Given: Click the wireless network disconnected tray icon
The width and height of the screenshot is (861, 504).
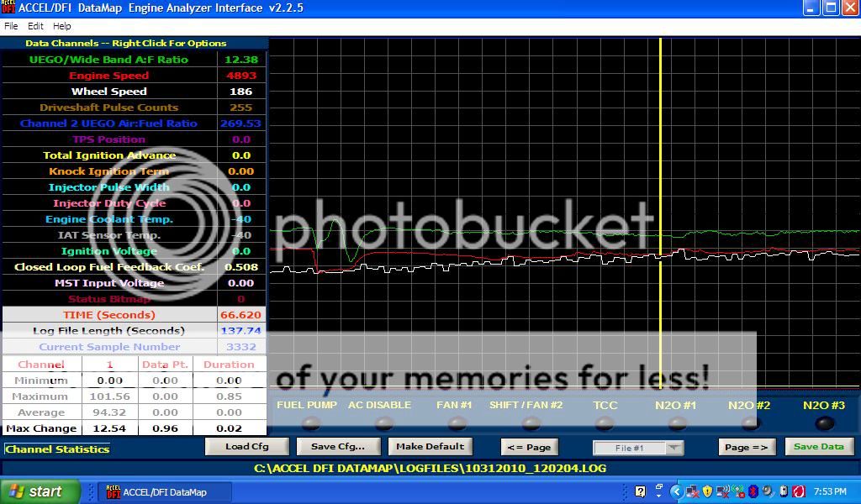Looking at the screenshot, I should pyautogui.click(x=722, y=491).
